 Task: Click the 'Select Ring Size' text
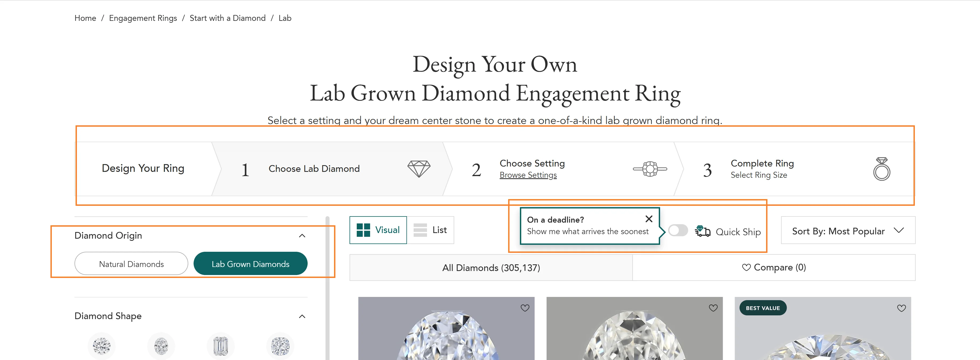[x=759, y=175]
